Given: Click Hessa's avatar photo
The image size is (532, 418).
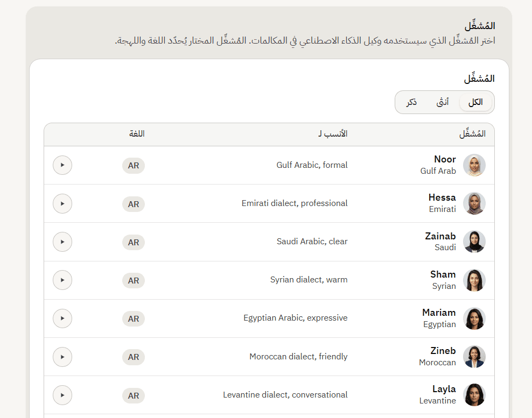Looking at the screenshot, I should tap(474, 203).
